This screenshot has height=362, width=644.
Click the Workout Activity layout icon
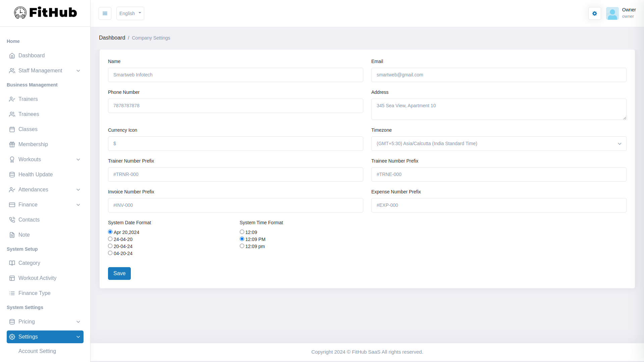pos(12,278)
